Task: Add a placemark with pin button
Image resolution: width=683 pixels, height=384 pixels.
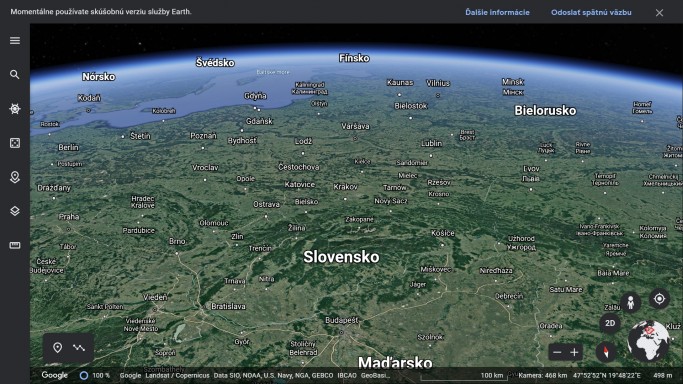Action: click(x=57, y=347)
